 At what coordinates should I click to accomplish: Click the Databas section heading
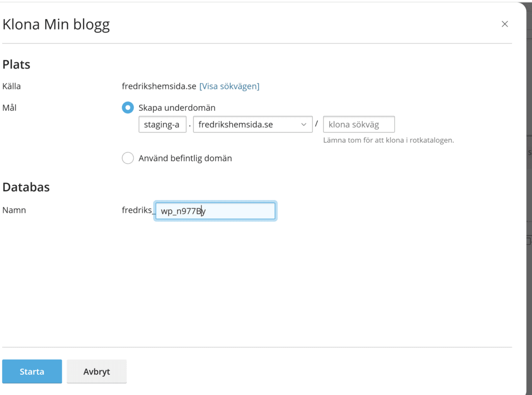[x=26, y=187]
